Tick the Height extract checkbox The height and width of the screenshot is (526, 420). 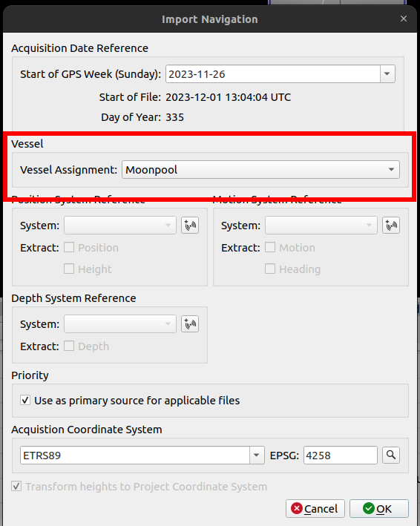coord(69,269)
